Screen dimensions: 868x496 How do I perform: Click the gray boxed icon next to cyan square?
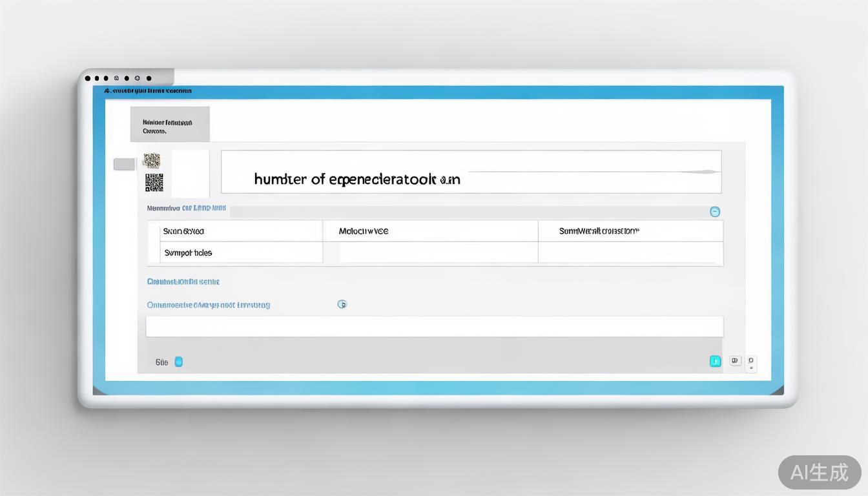click(735, 361)
